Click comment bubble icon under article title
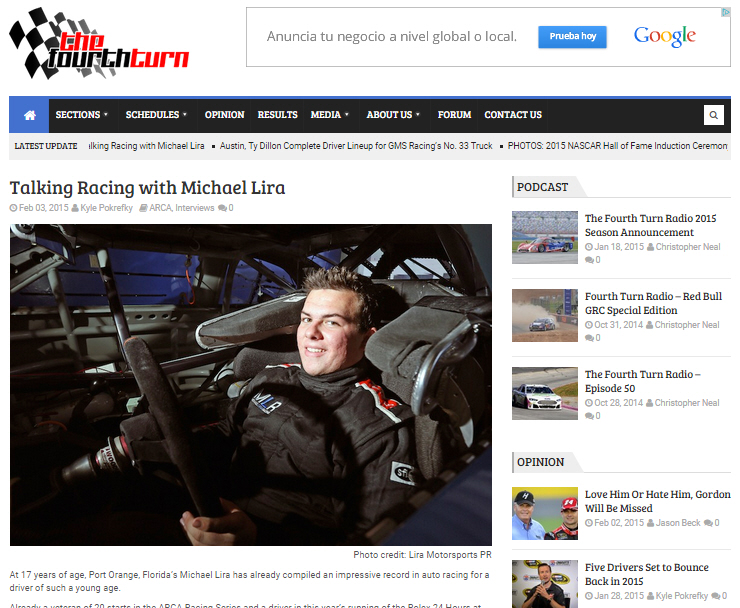Image resolution: width=740 pixels, height=608 pixels. point(222,208)
